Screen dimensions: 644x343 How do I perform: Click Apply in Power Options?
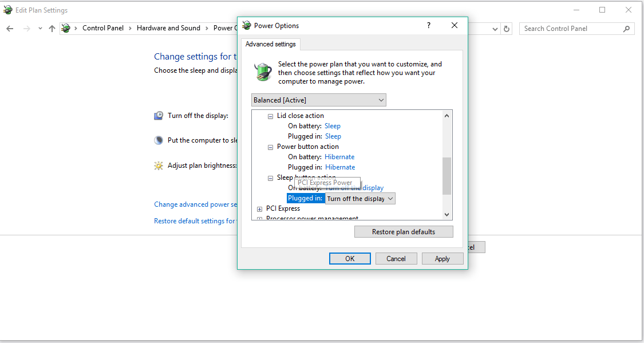442,258
